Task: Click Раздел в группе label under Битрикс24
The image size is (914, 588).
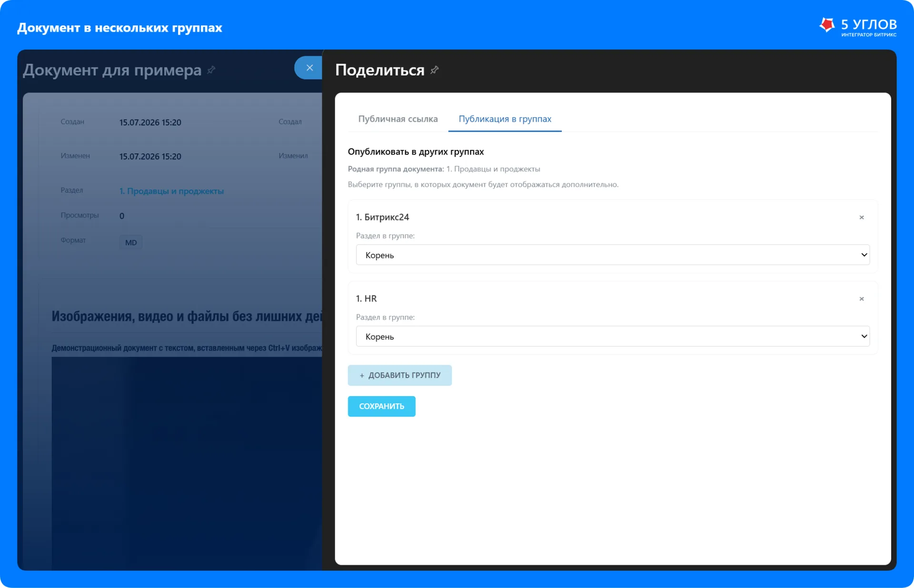Action: click(x=385, y=235)
